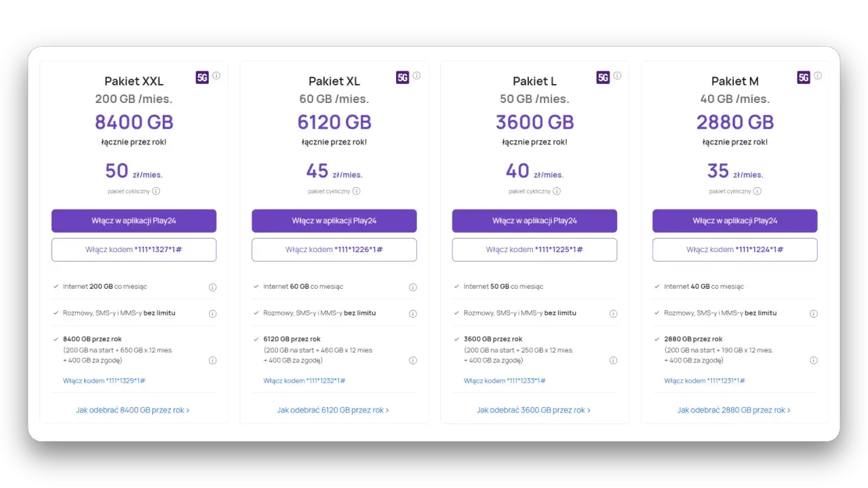Select Włącz kodem *111*1226*1# button

pos(334,249)
